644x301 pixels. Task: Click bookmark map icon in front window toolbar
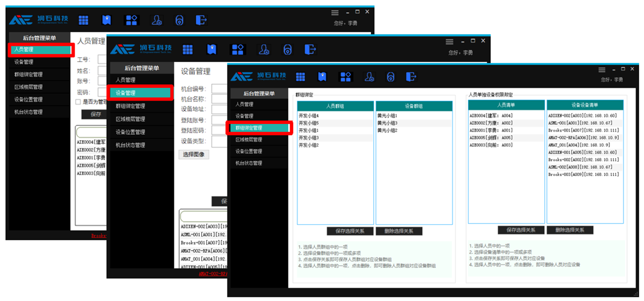(x=322, y=76)
